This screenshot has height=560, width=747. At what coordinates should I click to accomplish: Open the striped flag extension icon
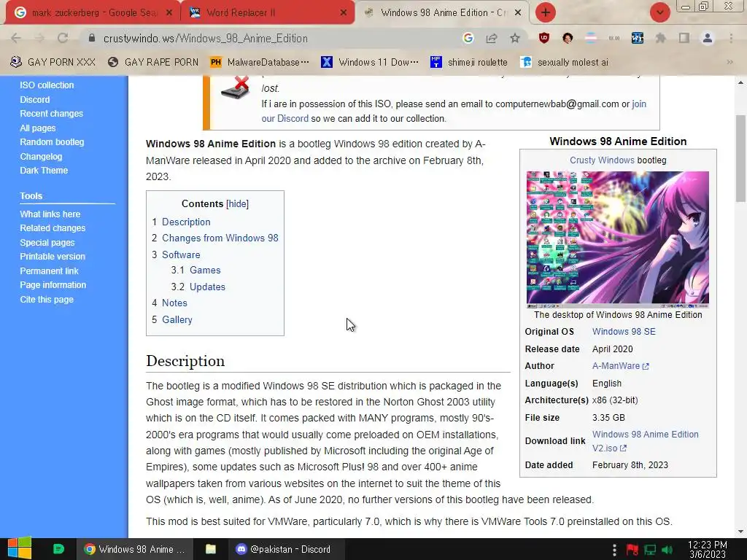click(591, 38)
